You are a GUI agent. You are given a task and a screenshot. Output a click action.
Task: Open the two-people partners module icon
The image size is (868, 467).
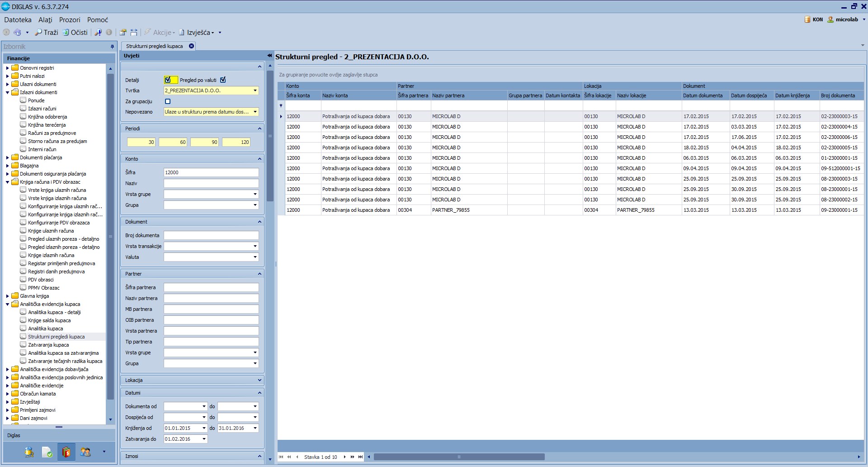pos(85,452)
